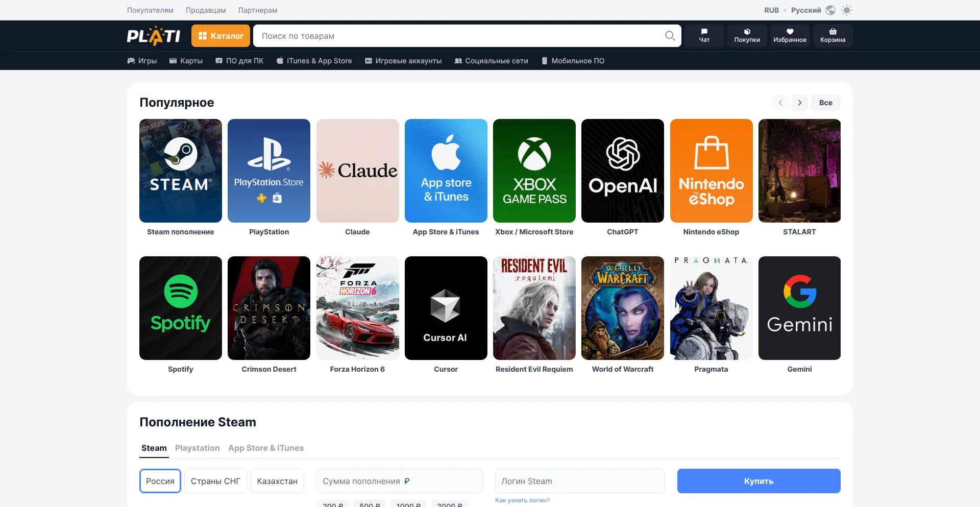Open Избранное heart icon
Screen dimensions: 980x507
[790, 36]
